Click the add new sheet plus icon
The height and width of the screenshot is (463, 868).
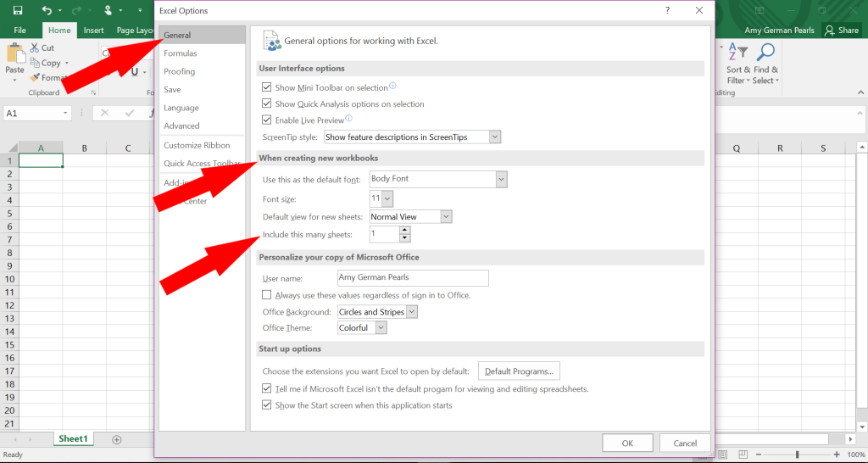coord(117,439)
